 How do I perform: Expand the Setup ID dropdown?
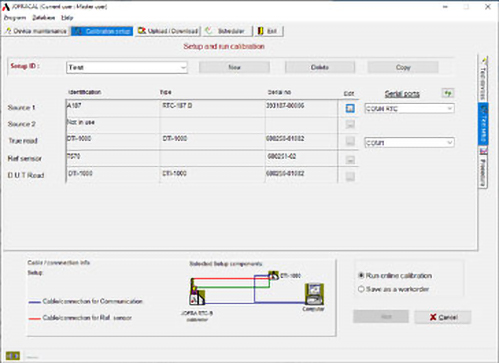(x=183, y=68)
